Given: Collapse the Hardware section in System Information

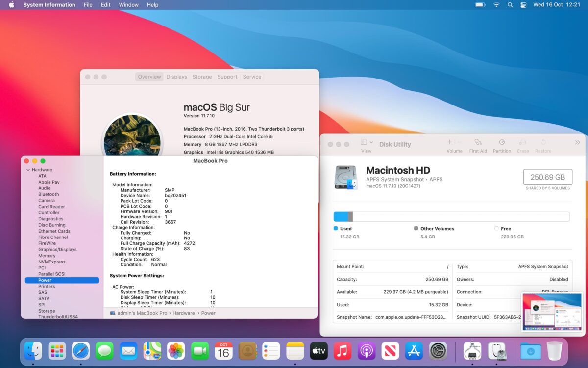Looking at the screenshot, I should pos(28,170).
